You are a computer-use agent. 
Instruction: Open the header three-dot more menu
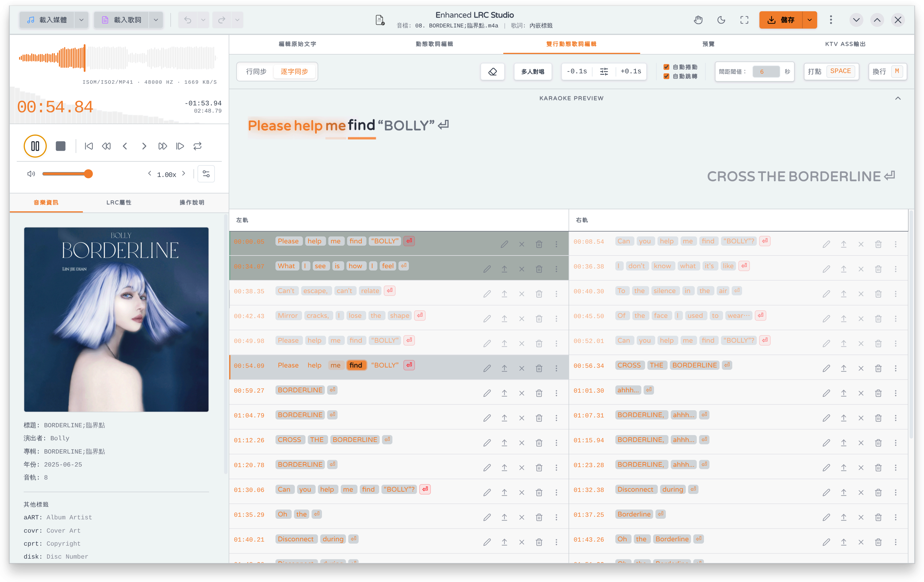831,20
